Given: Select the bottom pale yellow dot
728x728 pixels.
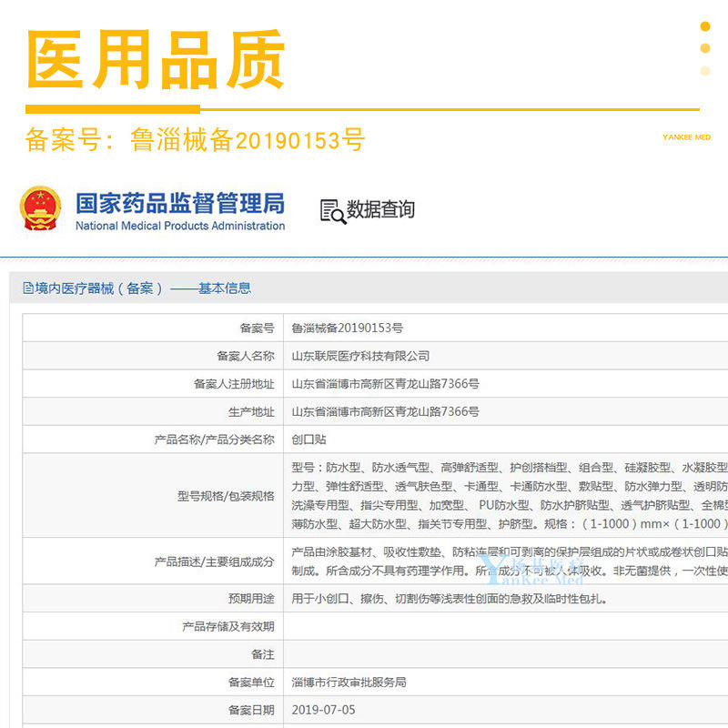Looking at the screenshot, I should 705,70.
